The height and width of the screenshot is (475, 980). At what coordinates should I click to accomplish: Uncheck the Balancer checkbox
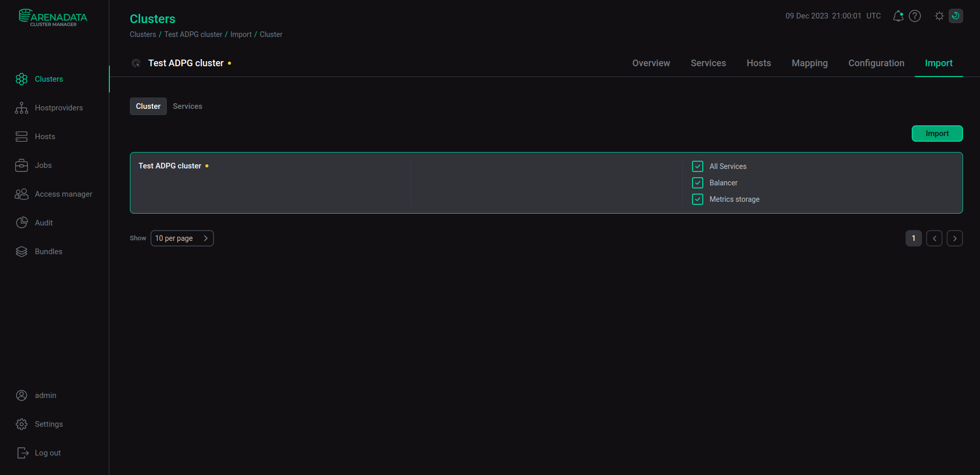[x=698, y=183]
